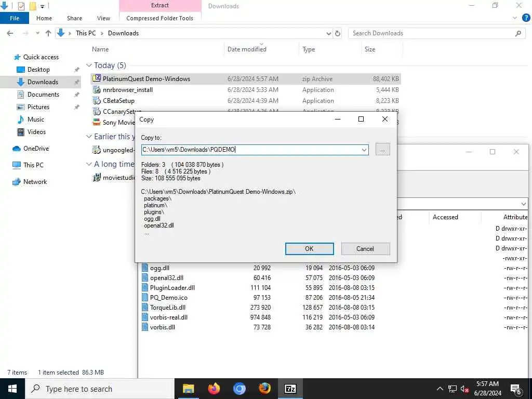This screenshot has width=532, height=399.
Task: Collapse the Today (5) group
Action: point(89,65)
